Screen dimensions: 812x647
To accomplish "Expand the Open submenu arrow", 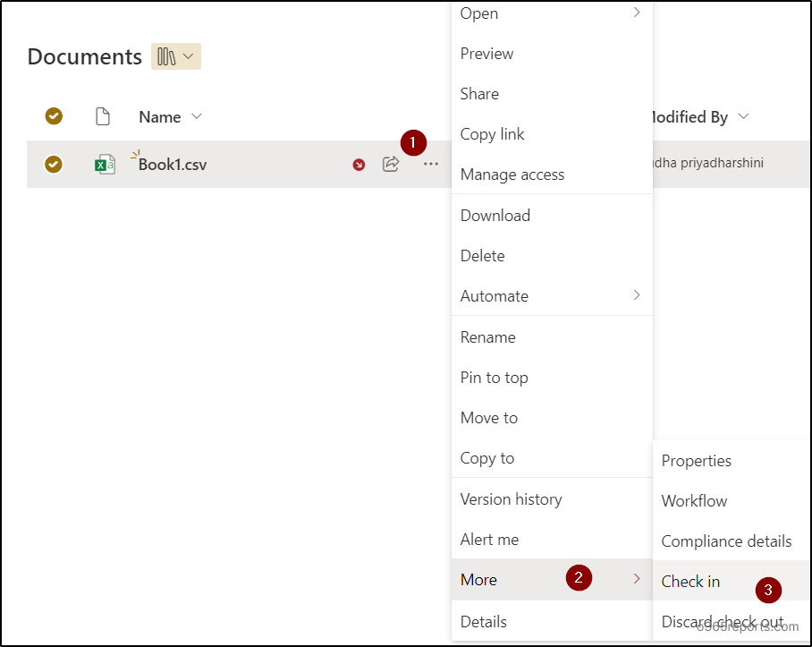I will 637,13.
